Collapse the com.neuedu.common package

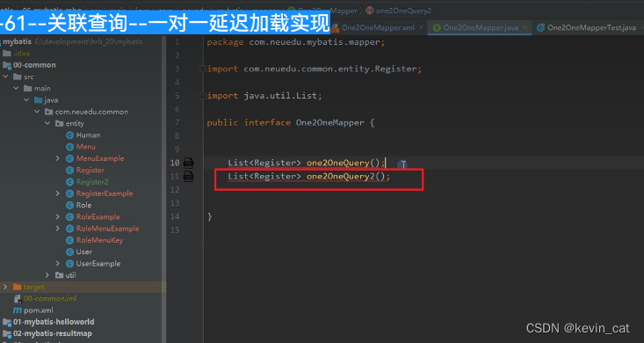pos(37,112)
